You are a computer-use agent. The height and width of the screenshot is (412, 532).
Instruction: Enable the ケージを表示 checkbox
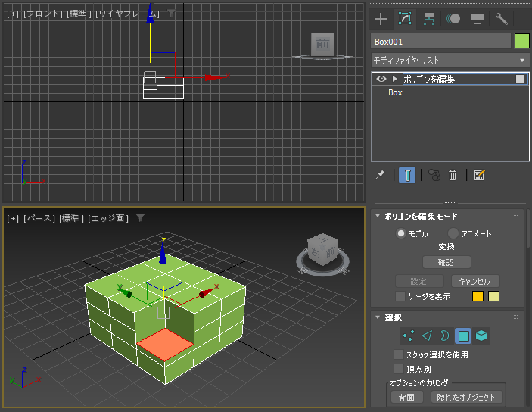click(400, 296)
